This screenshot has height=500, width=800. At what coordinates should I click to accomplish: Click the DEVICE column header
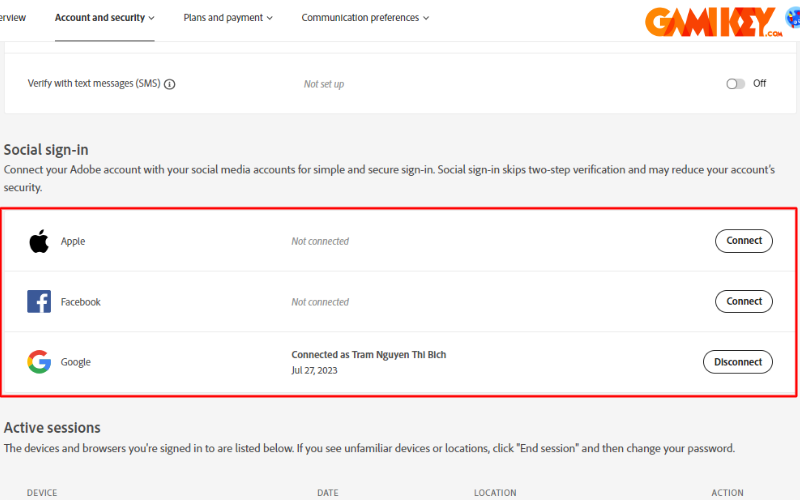[x=42, y=493]
